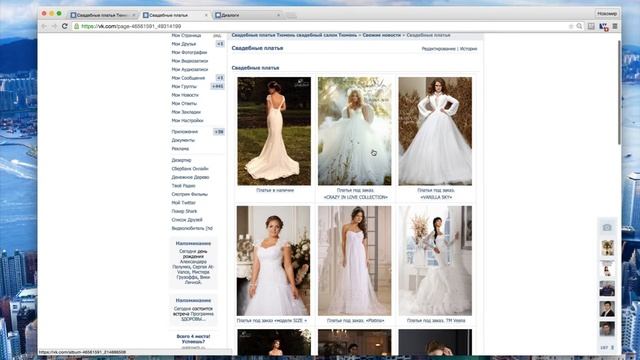This screenshot has width=640, height=360.
Task: Open Мои Ответы in the sidebar
Action: (x=184, y=104)
